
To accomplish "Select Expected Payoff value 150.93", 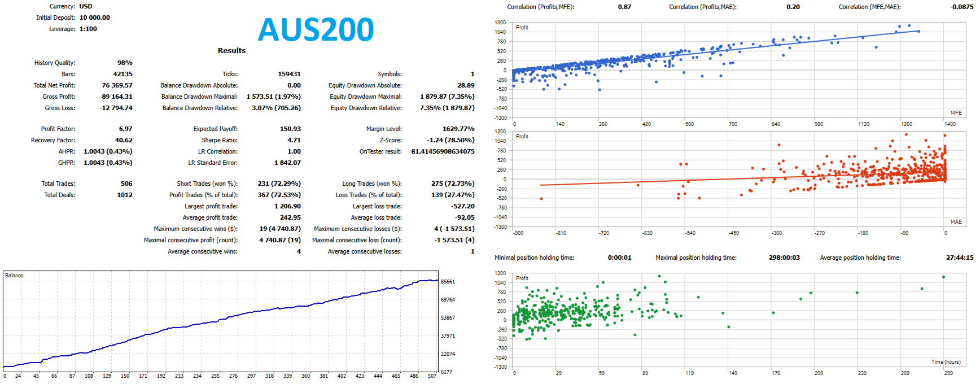I will point(290,129).
